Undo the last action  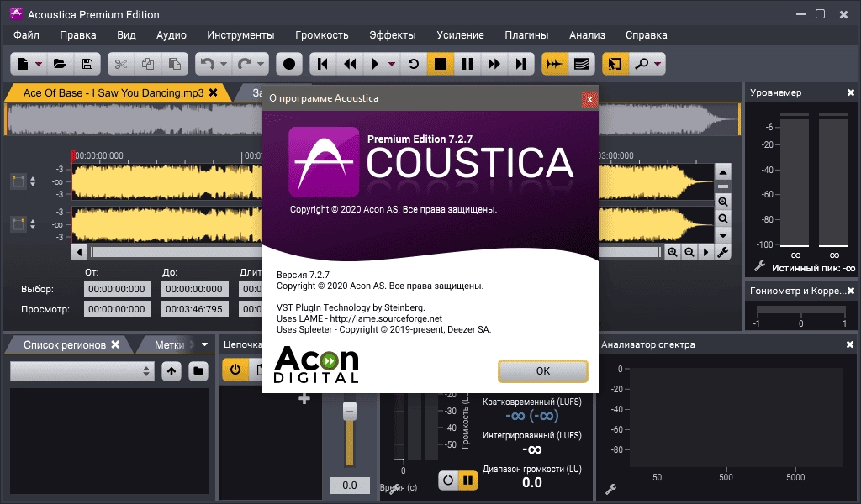(x=207, y=64)
